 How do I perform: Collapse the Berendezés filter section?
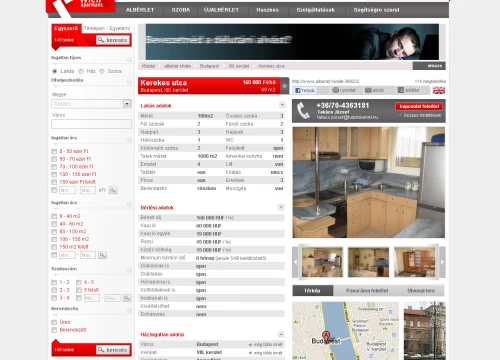pyautogui.click(x=129, y=310)
